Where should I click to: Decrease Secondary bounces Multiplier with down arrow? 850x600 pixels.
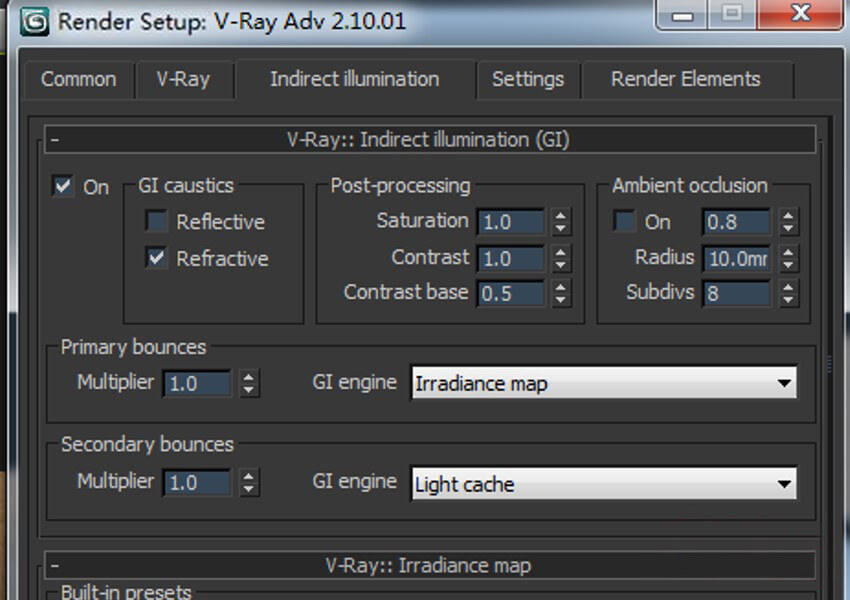[x=249, y=489]
